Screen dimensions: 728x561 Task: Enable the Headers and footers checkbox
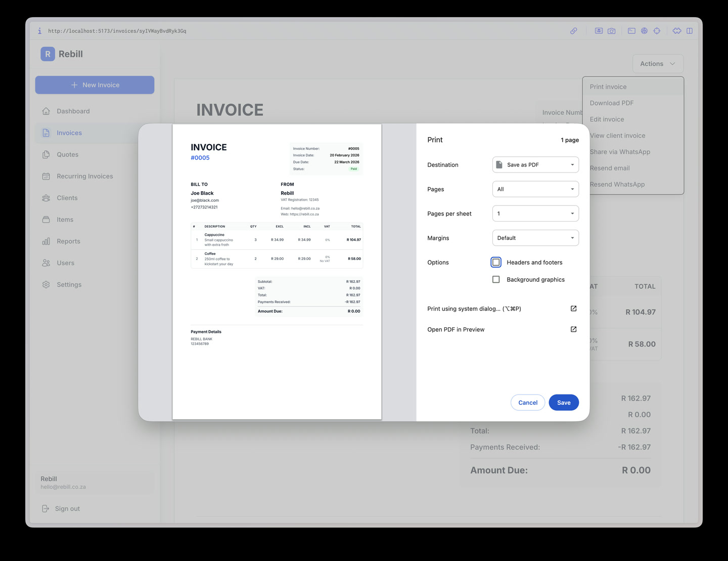pos(495,262)
